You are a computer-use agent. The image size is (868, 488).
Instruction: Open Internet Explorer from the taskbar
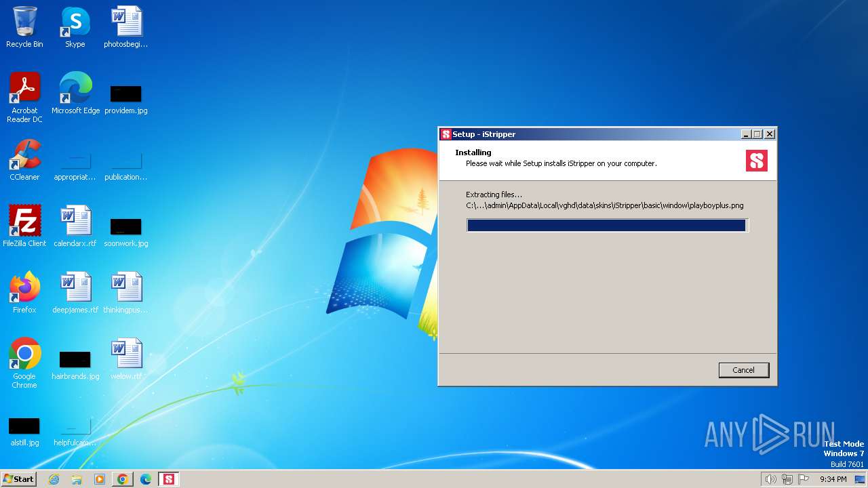[54, 479]
